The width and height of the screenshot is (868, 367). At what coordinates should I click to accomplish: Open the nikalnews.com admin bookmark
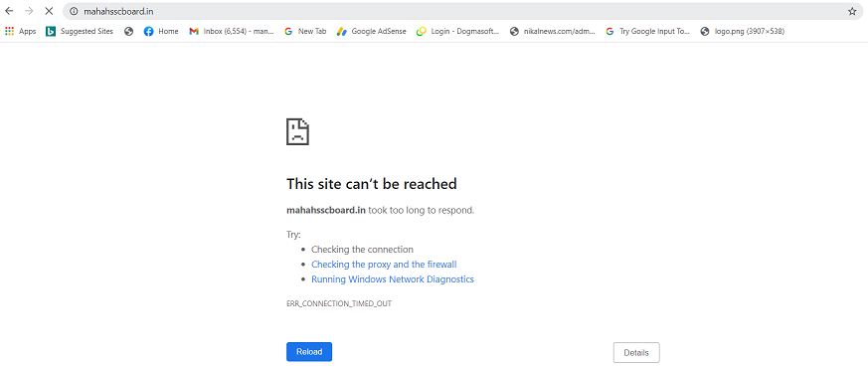coord(553,32)
